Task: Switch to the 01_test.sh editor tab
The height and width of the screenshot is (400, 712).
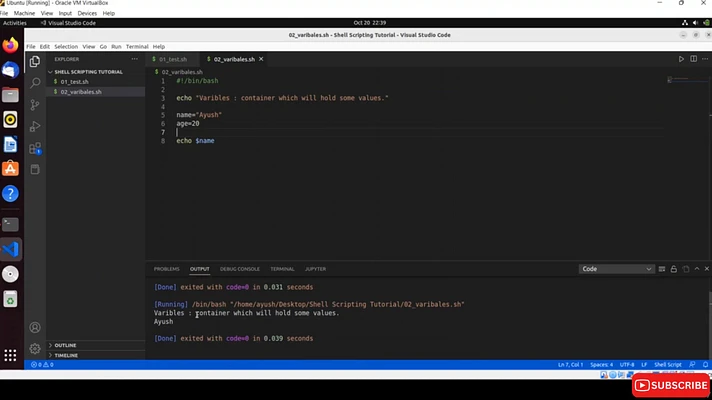Action: point(173,59)
